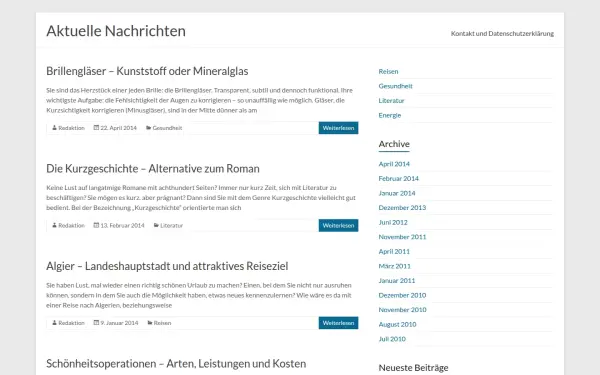This screenshot has width=600, height=375.
Task: Open Januar 2011 archive
Action: point(396,280)
